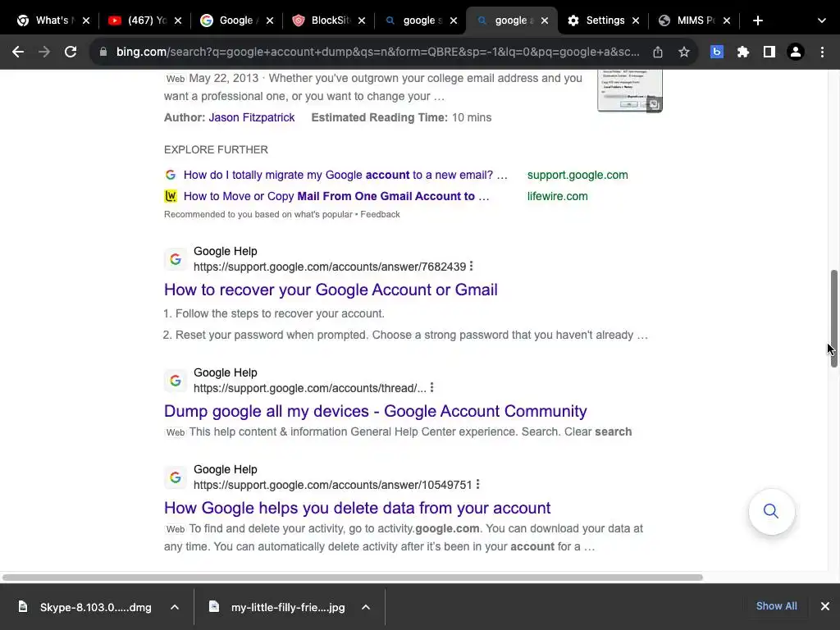Click the Skype dmg file icon
This screenshot has height=630, width=840.
(22, 606)
